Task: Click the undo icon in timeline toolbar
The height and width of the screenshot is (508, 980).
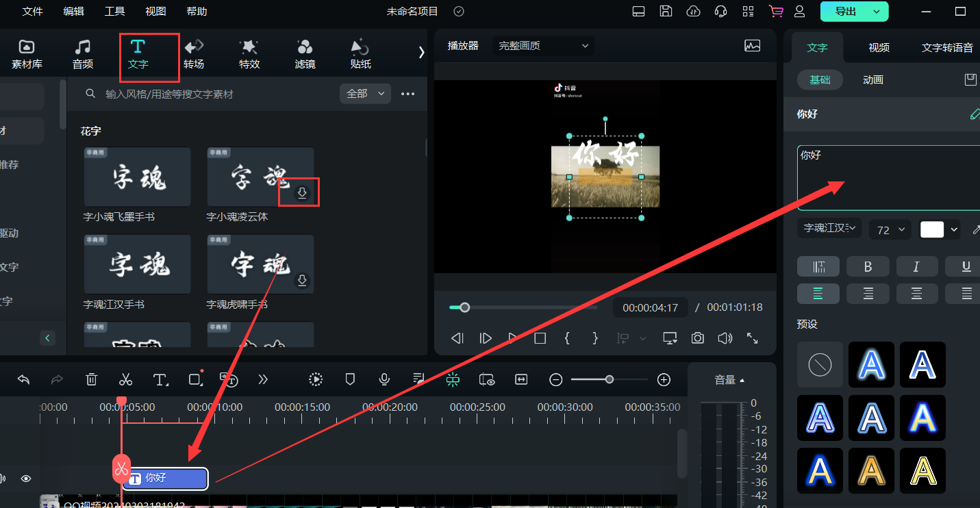Action: point(23,379)
